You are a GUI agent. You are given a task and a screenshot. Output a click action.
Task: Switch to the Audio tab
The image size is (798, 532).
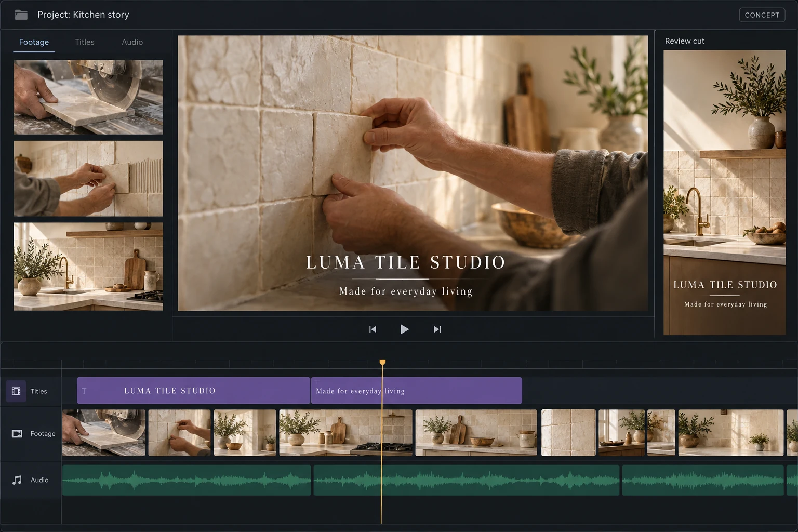[x=132, y=42]
